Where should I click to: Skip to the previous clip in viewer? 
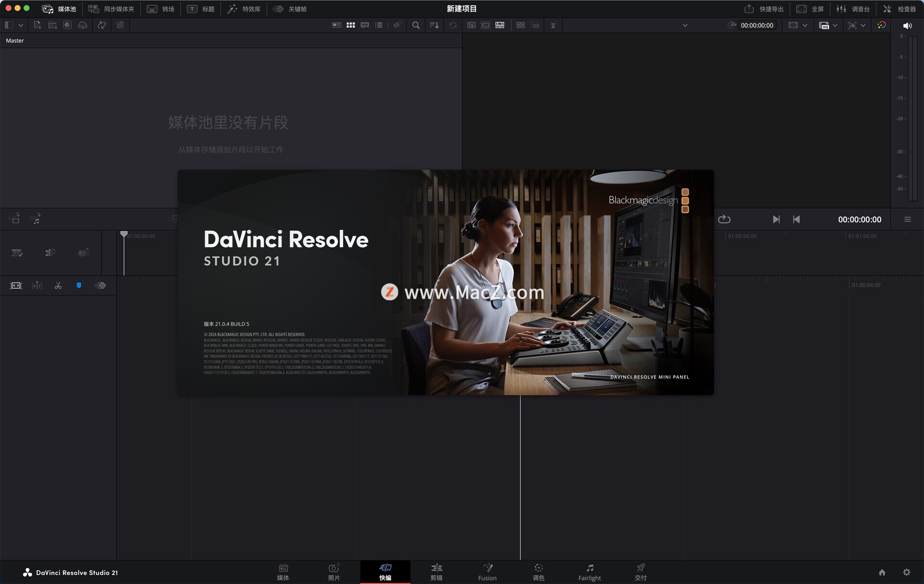pyautogui.click(x=796, y=219)
